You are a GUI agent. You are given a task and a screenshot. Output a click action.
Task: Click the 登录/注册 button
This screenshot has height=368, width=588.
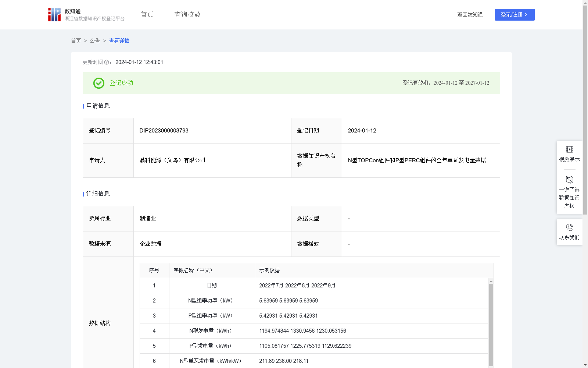point(514,15)
